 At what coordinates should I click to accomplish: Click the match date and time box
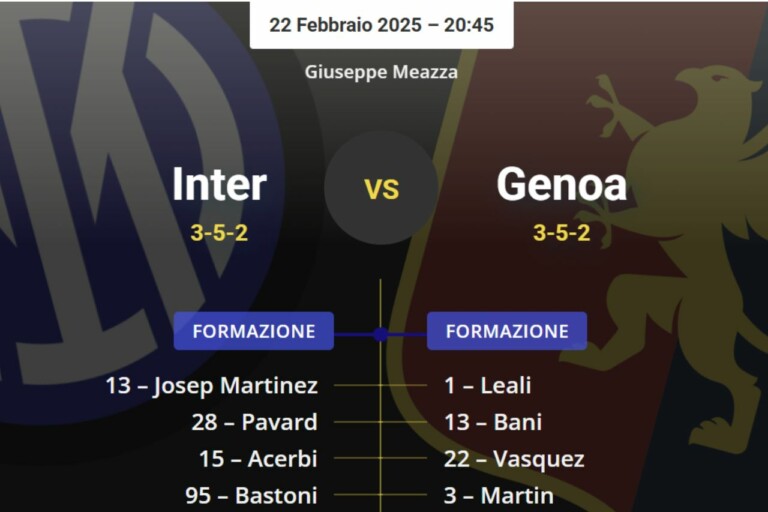pos(381,25)
